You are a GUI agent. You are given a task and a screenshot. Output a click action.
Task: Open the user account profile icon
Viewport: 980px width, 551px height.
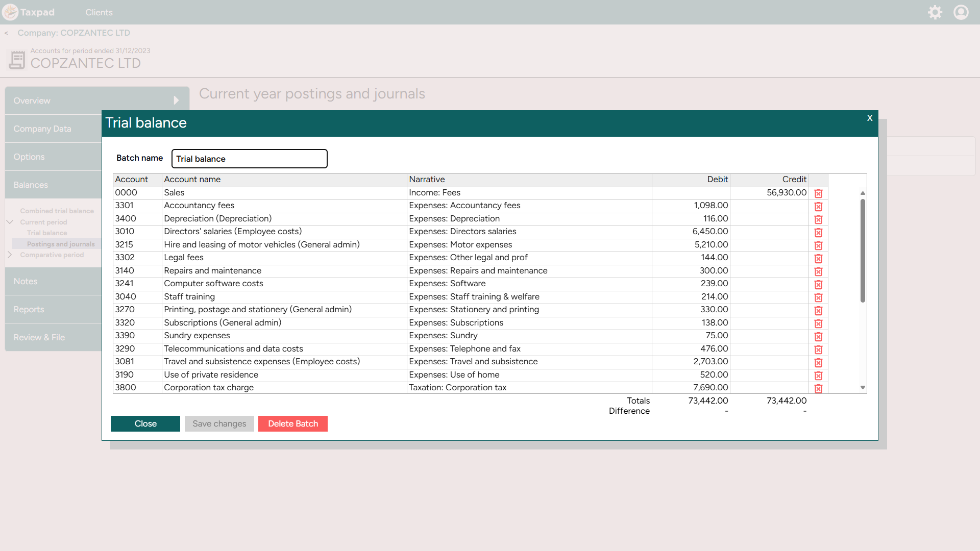[x=961, y=12]
